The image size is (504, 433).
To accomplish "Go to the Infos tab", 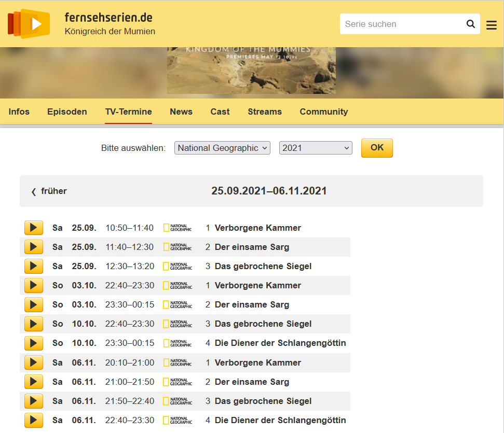I will [x=19, y=111].
